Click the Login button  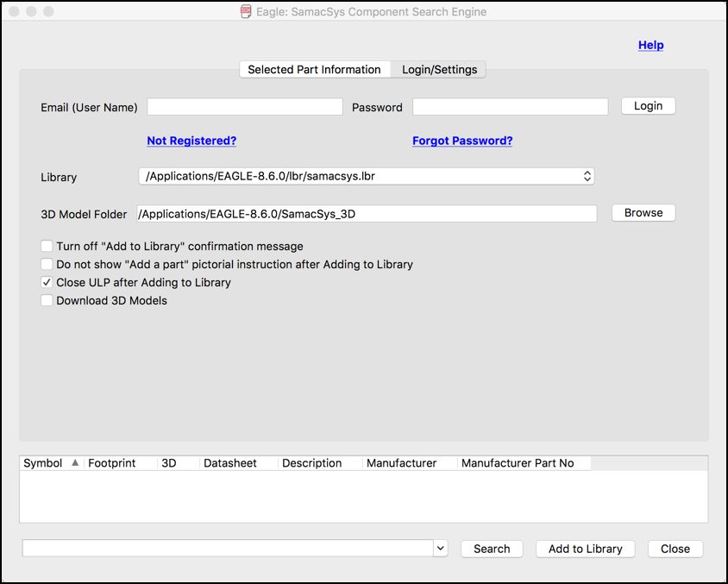click(648, 106)
